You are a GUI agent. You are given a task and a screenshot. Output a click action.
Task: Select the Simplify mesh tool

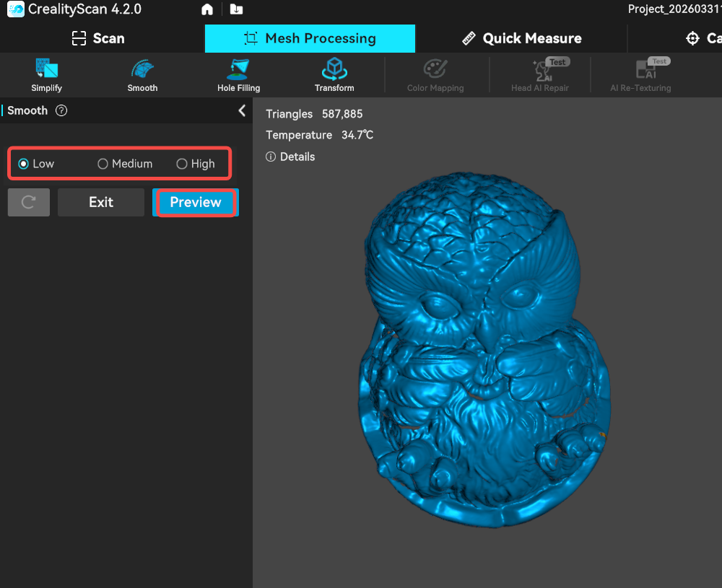(x=46, y=75)
